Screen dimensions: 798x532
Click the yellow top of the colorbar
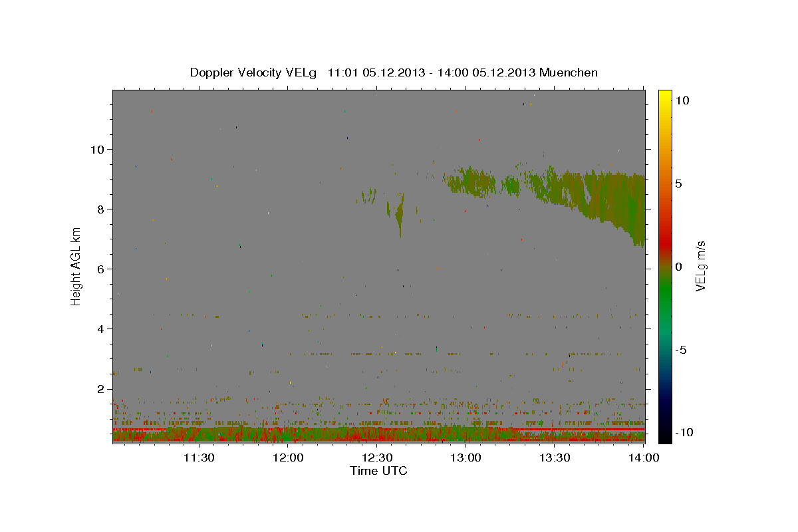tap(664, 96)
